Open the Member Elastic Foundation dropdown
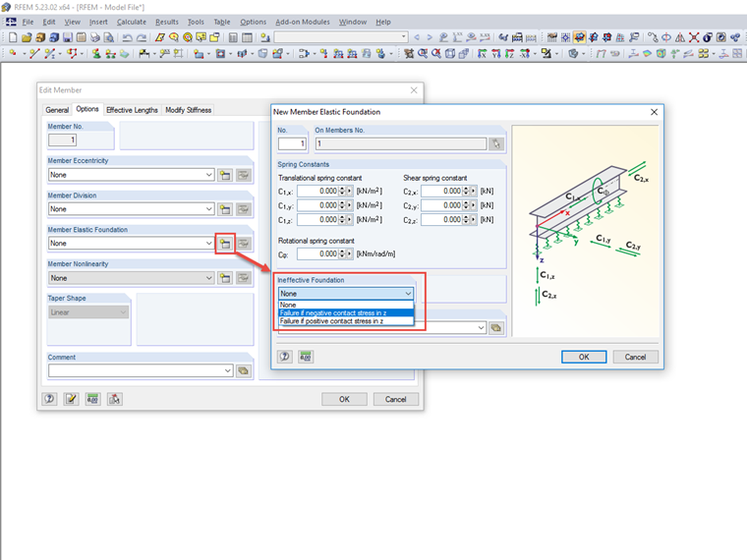This screenshot has height=560, width=747. pos(208,244)
